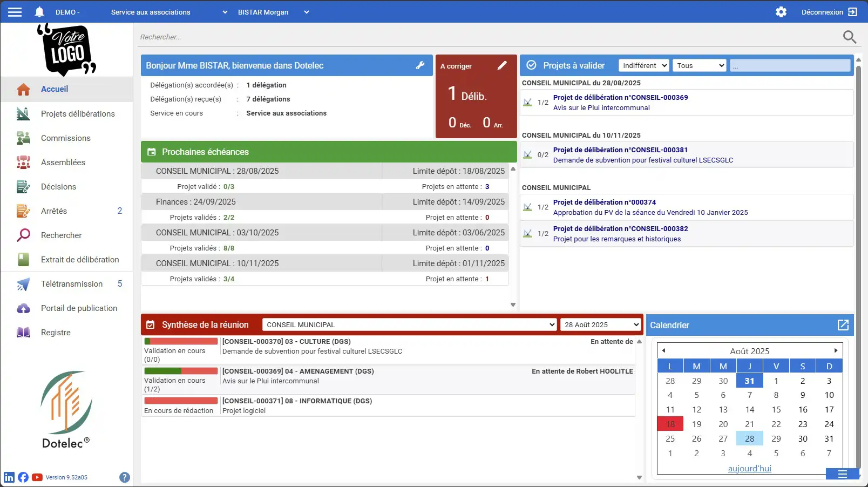Open the Indifférent filter dropdown
Viewport: 868px width, 487px height.
click(644, 65)
